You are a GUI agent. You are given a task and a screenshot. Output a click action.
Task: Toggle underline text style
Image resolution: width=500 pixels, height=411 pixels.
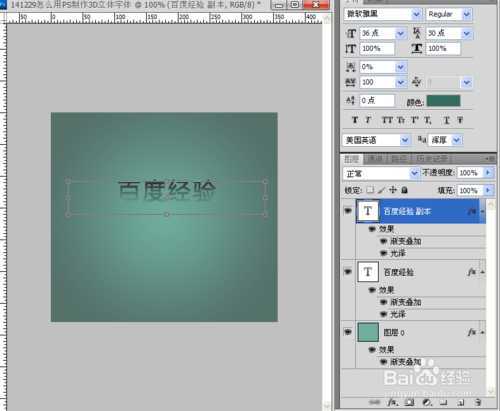coord(447,120)
